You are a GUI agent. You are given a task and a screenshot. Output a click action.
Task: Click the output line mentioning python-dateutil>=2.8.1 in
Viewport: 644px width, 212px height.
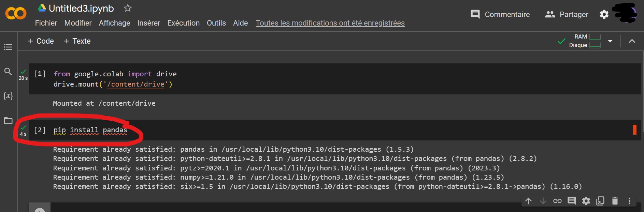[295, 158]
